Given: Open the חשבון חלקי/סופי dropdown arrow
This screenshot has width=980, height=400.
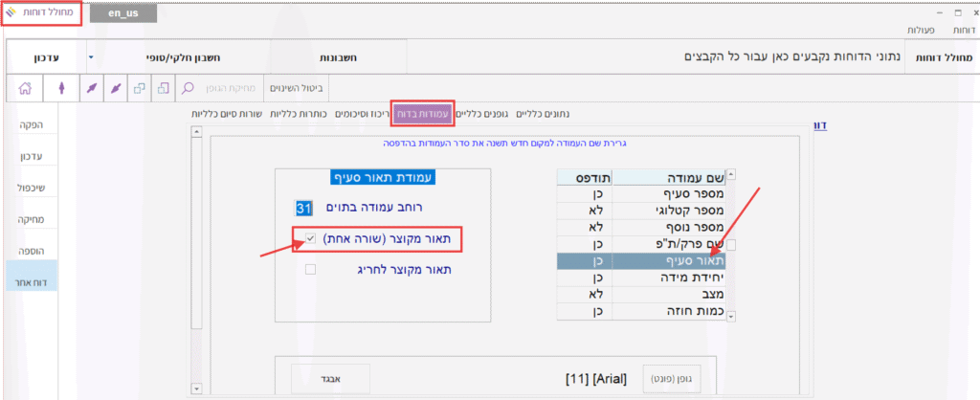Looking at the screenshot, I should [x=90, y=57].
